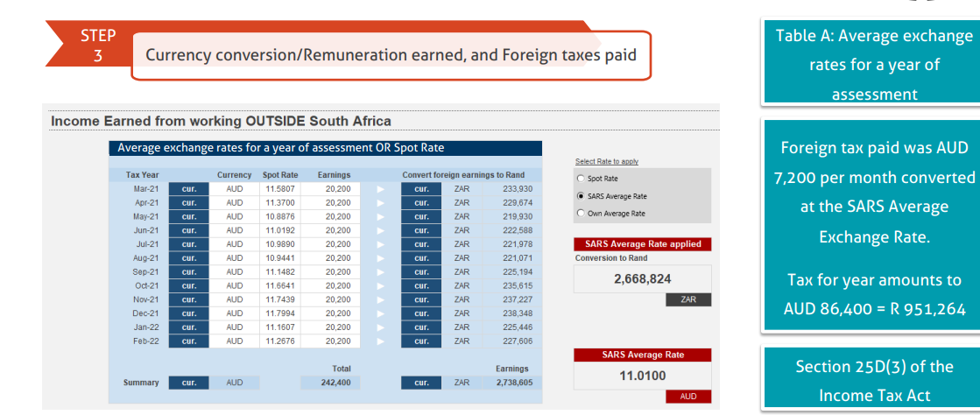
Task: Enable the Own Average Rate radio option
Action: point(581,213)
